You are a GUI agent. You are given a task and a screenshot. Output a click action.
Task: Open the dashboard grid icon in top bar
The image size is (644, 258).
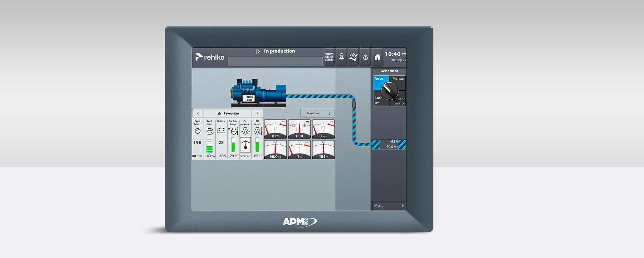coord(329,57)
